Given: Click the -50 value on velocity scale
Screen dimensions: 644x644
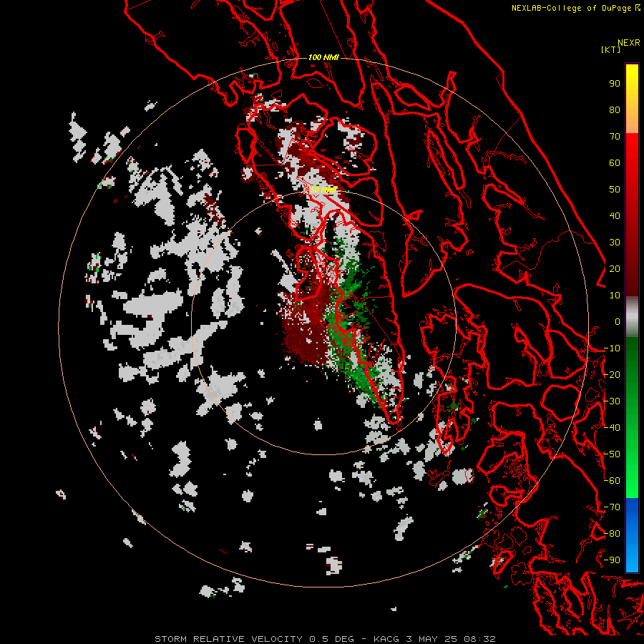Looking at the screenshot, I should pyautogui.click(x=612, y=454).
